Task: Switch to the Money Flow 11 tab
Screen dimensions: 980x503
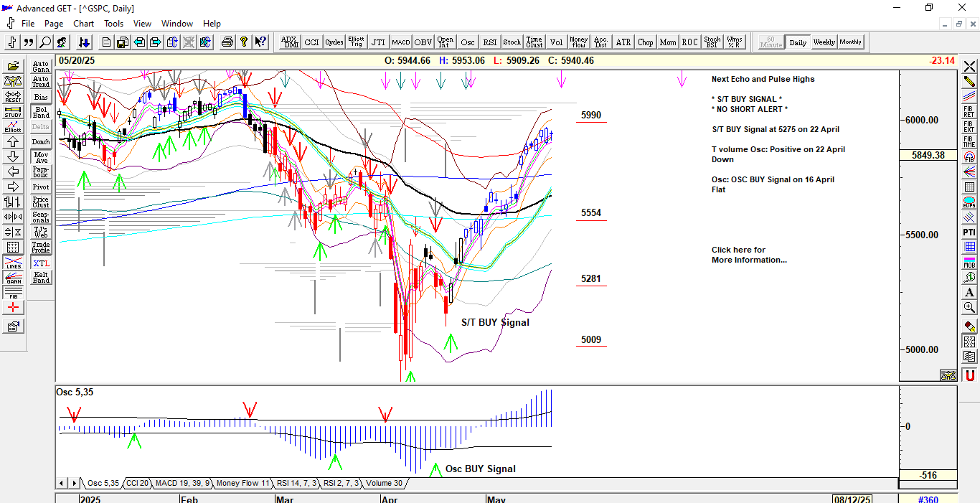Action: [x=242, y=484]
